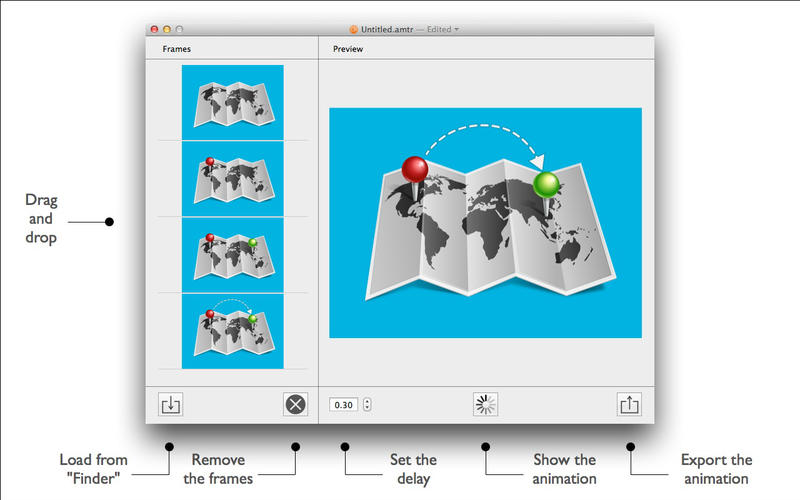Click the delay field showing 0.30
The width and height of the screenshot is (800, 500).
tap(344, 405)
